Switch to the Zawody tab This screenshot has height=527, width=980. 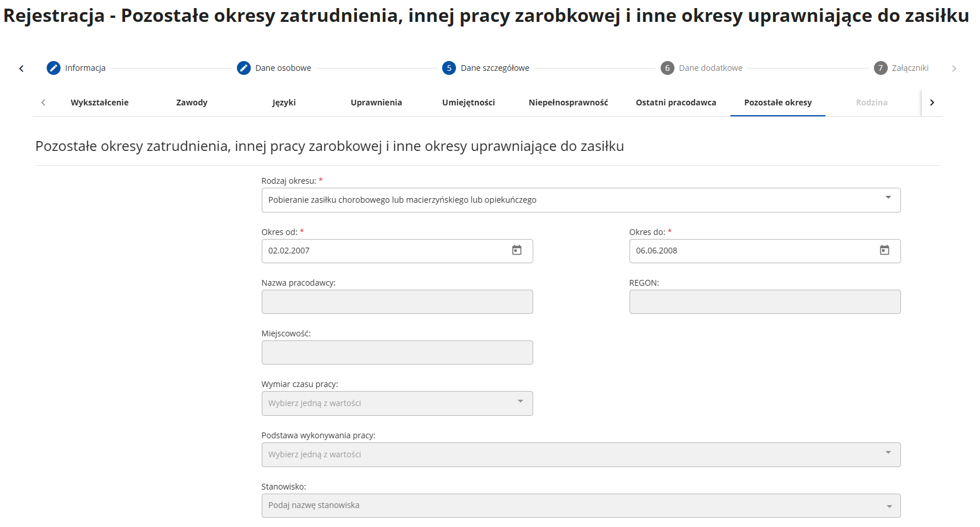[x=192, y=103]
